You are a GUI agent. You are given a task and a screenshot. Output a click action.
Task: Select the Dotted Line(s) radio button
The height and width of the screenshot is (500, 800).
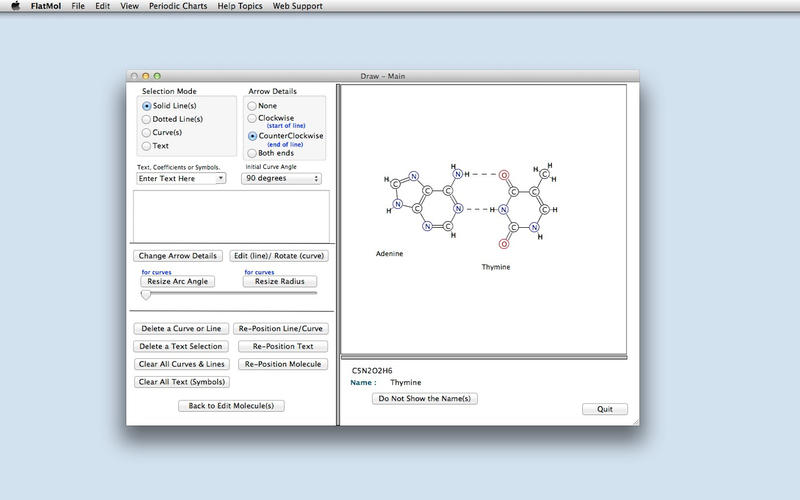point(147,119)
